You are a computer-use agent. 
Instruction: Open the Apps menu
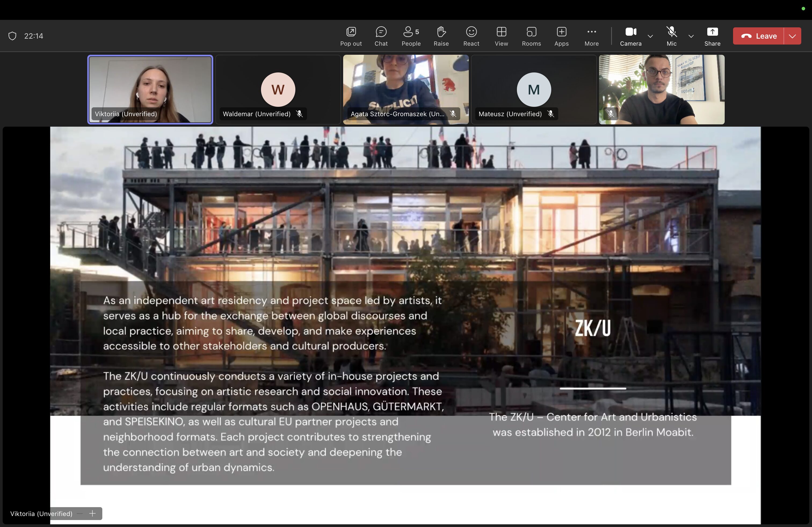pos(561,36)
